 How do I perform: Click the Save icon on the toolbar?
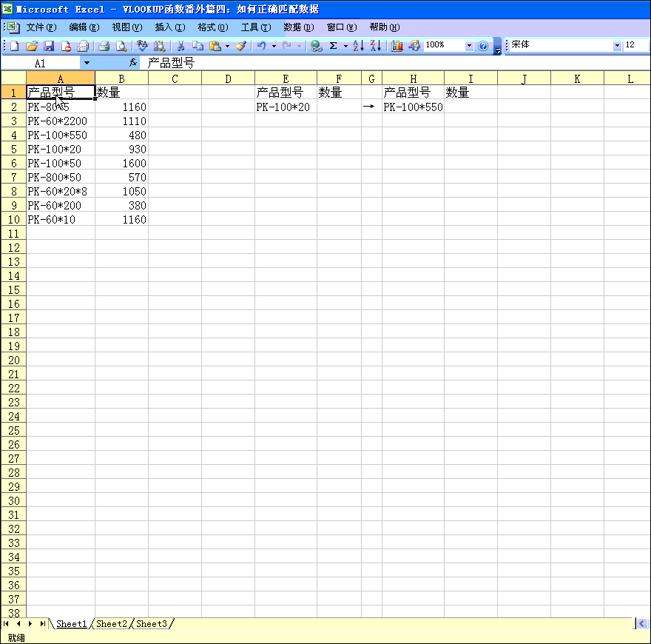(50, 46)
